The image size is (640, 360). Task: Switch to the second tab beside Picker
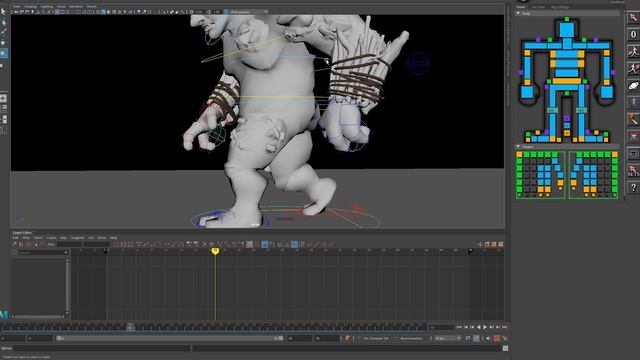click(538, 7)
